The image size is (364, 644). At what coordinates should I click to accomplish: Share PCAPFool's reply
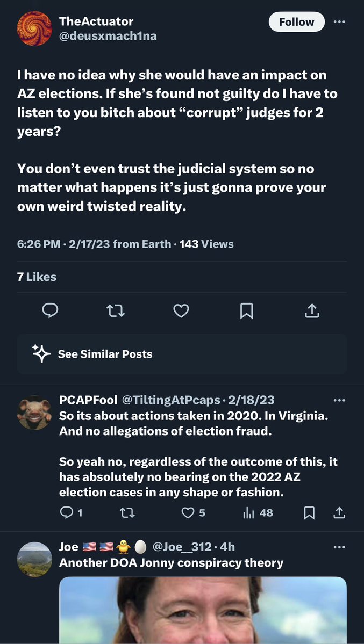pyautogui.click(x=339, y=513)
